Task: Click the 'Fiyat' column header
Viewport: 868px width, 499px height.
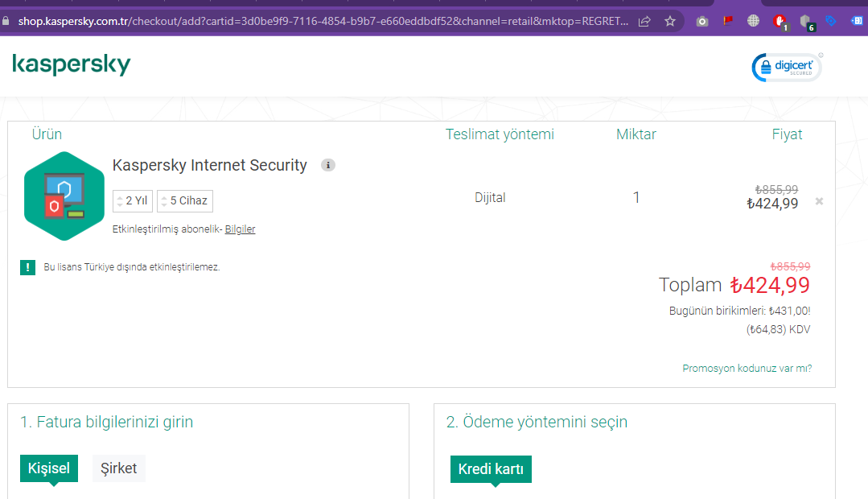Action: tap(787, 134)
